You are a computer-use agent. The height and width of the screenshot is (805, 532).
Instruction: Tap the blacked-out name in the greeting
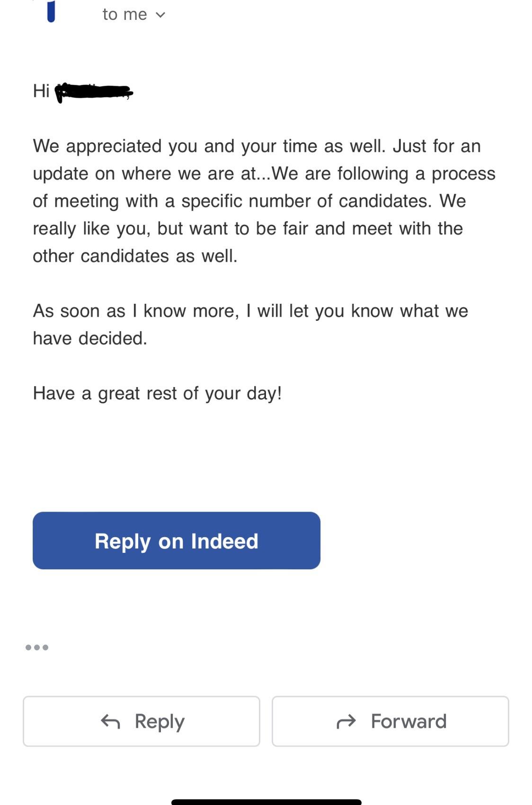click(x=94, y=91)
